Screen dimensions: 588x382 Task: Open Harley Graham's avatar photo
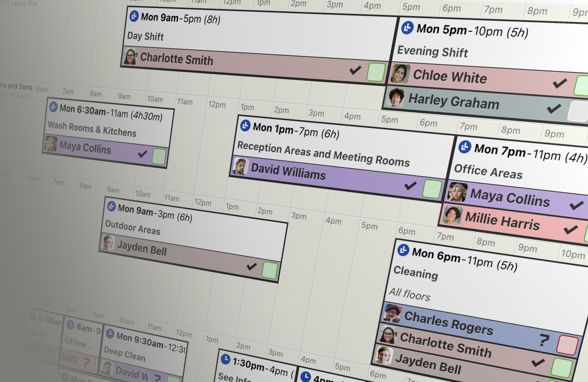tap(396, 97)
